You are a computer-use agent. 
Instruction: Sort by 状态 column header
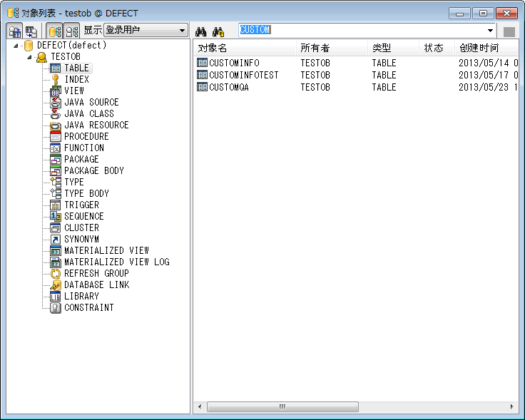coord(437,48)
